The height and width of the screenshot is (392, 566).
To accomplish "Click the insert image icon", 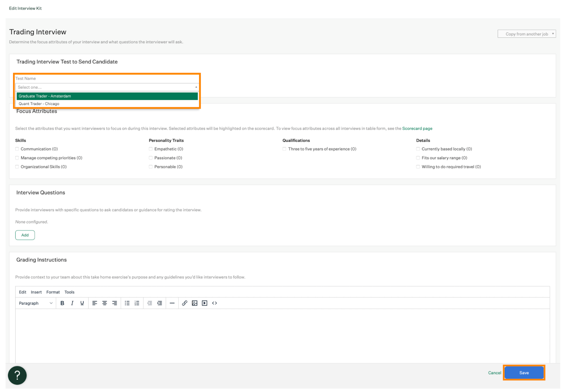I will point(195,303).
